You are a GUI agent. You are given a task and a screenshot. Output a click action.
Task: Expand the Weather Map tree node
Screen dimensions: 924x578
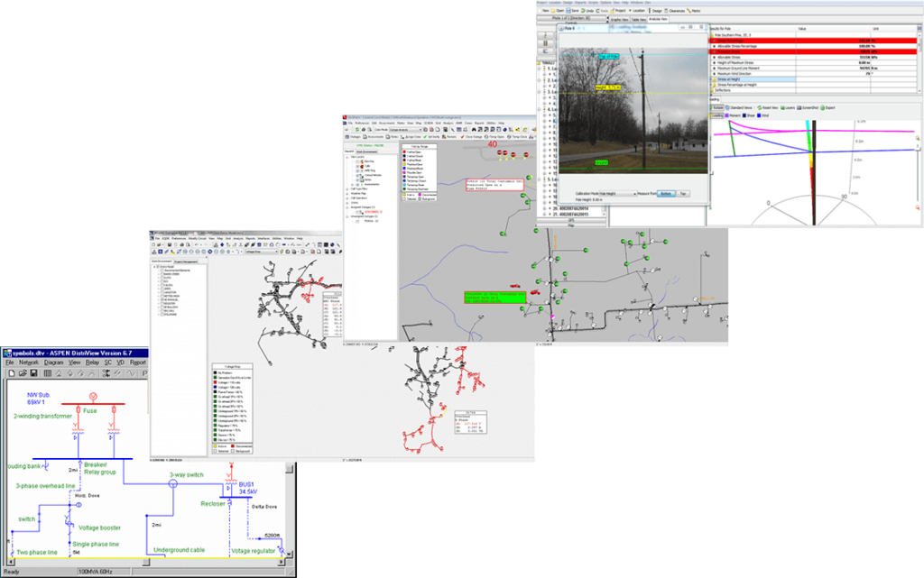pyautogui.click(x=347, y=194)
